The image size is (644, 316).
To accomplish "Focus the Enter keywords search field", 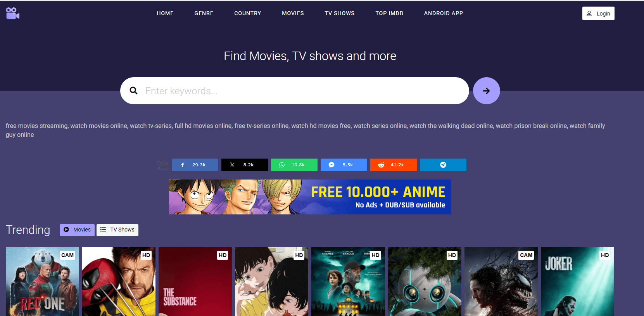I will [302, 91].
